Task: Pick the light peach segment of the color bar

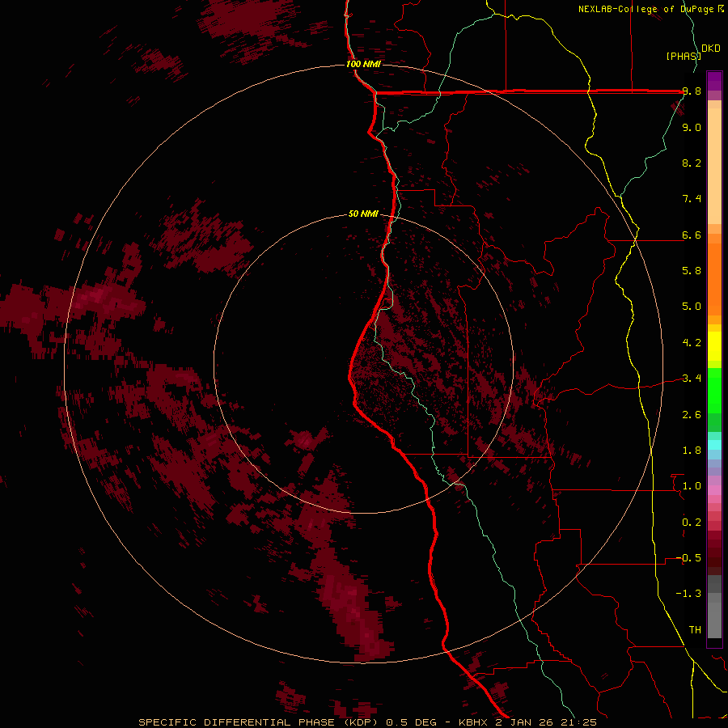Action: (714, 166)
